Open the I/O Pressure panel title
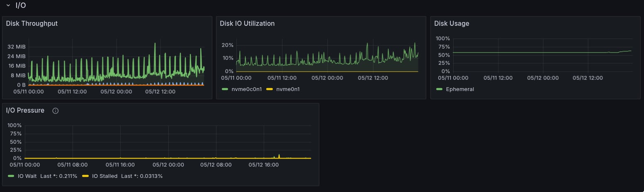This screenshot has width=644, height=192. [x=25, y=111]
